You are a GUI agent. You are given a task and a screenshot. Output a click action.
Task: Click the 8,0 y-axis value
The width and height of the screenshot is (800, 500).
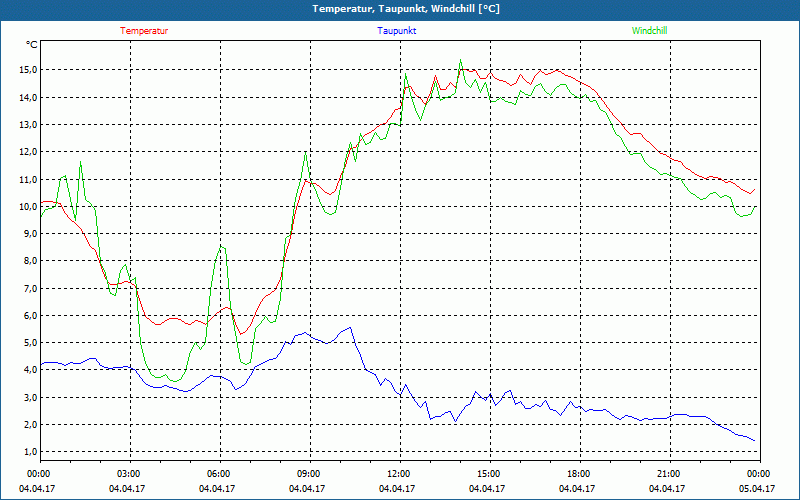(31, 261)
